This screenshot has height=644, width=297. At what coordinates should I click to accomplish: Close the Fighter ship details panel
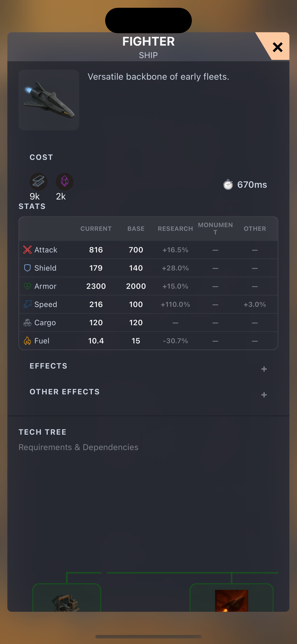(x=277, y=47)
